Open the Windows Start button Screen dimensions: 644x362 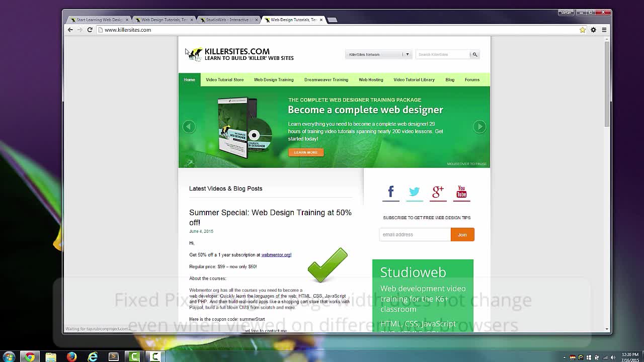[x=9, y=356]
